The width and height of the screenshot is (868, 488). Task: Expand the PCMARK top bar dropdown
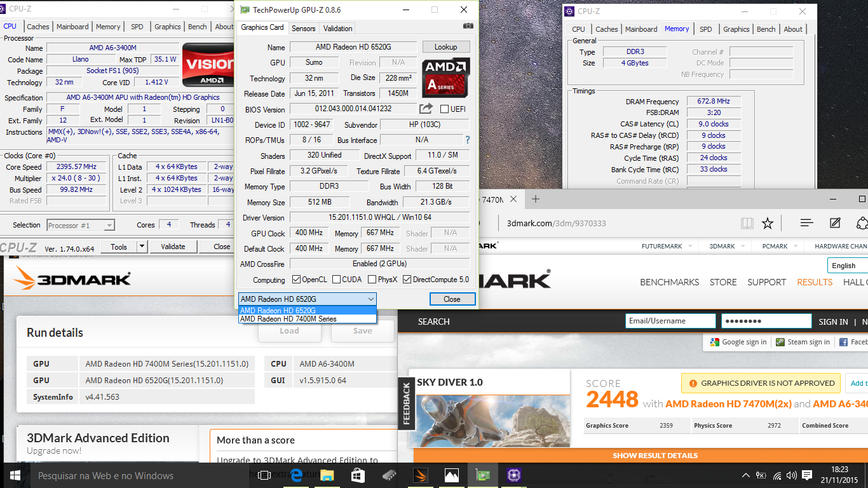tap(778, 246)
